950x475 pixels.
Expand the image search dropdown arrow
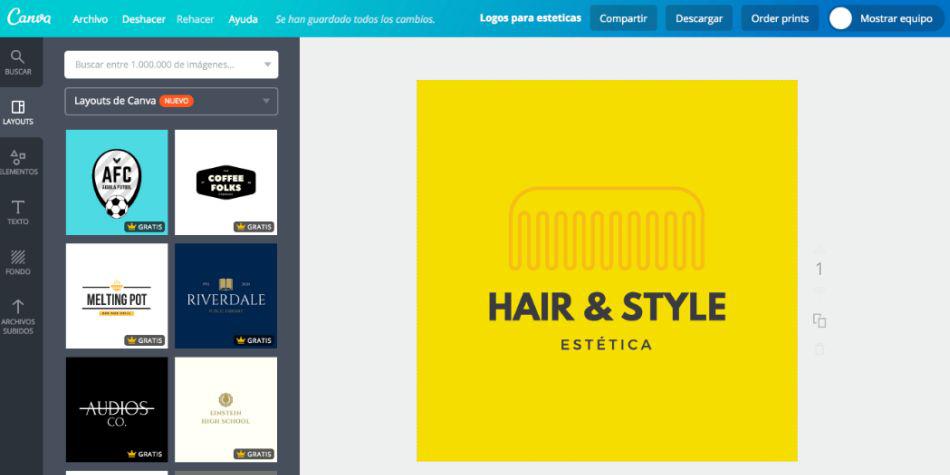tap(267, 65)
